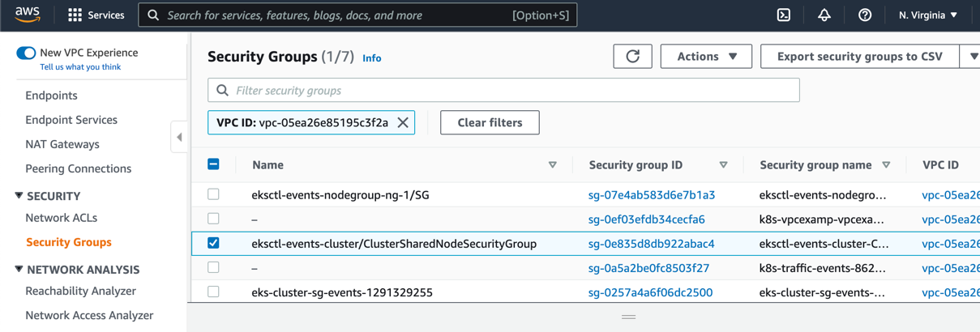The width and height of the screenshot is (980, 332).
Task: Click the Clear filters button
Action: coord(490,122)
